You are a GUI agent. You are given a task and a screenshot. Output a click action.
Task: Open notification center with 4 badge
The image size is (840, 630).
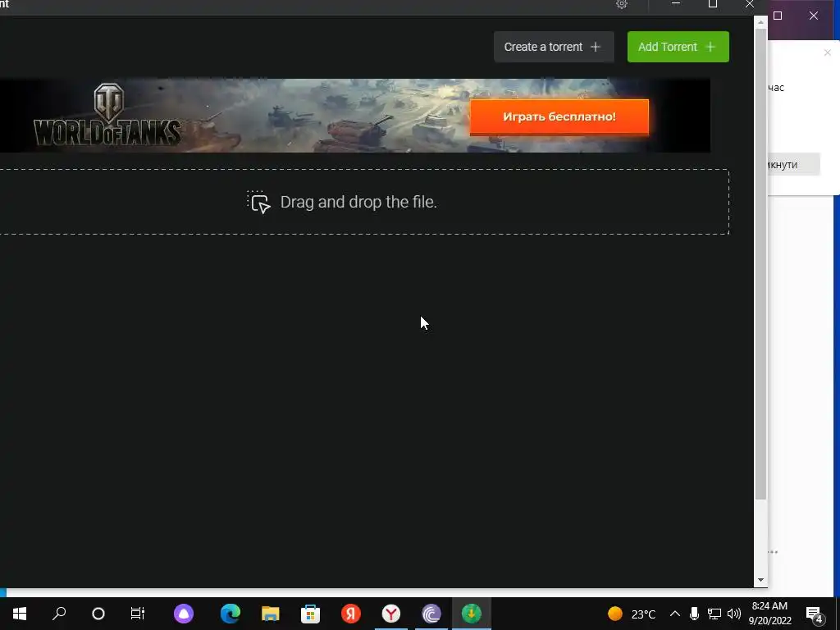814,614
